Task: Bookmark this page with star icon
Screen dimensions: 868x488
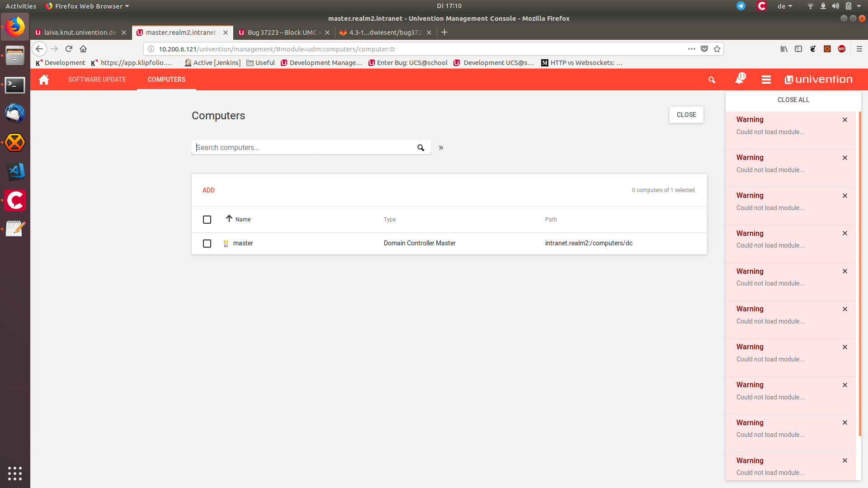Action: [717, 49]
